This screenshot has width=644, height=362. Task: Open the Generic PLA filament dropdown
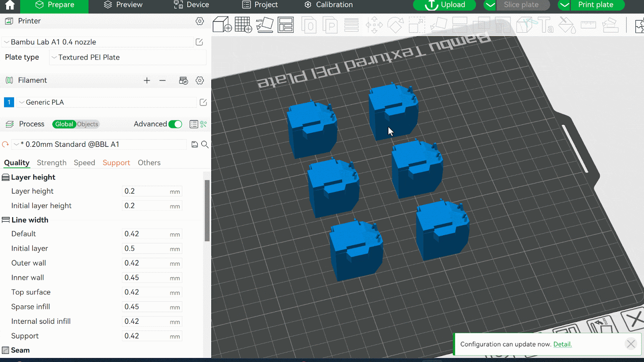(107, 103)
